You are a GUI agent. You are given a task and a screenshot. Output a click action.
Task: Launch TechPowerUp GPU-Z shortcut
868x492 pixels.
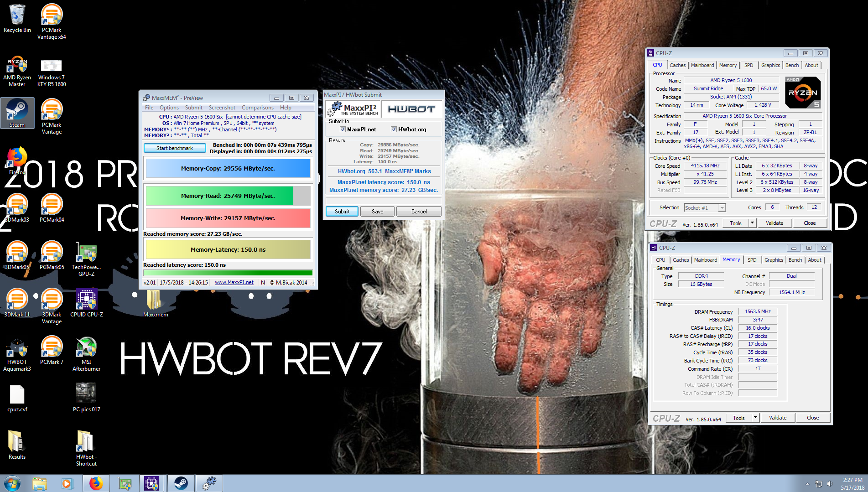click(x=86, y=259)
